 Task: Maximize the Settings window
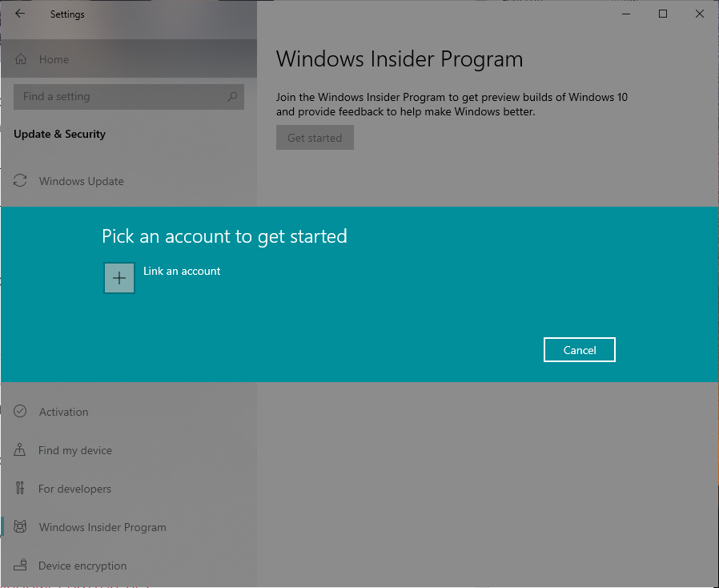click(663, 14)
